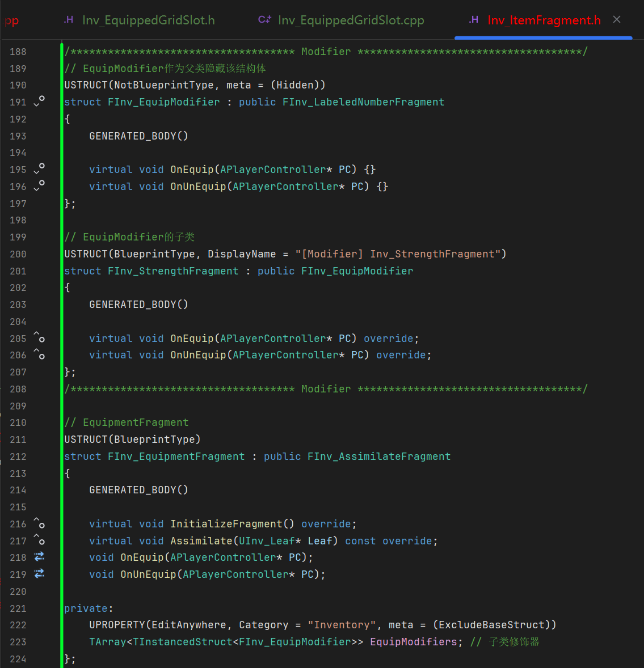Viewport: 644px width, 668px height.
Task: Click C++ file icon on Inv_EquippedGridSlot.cpp tab
Action: [x=264, y=20]
